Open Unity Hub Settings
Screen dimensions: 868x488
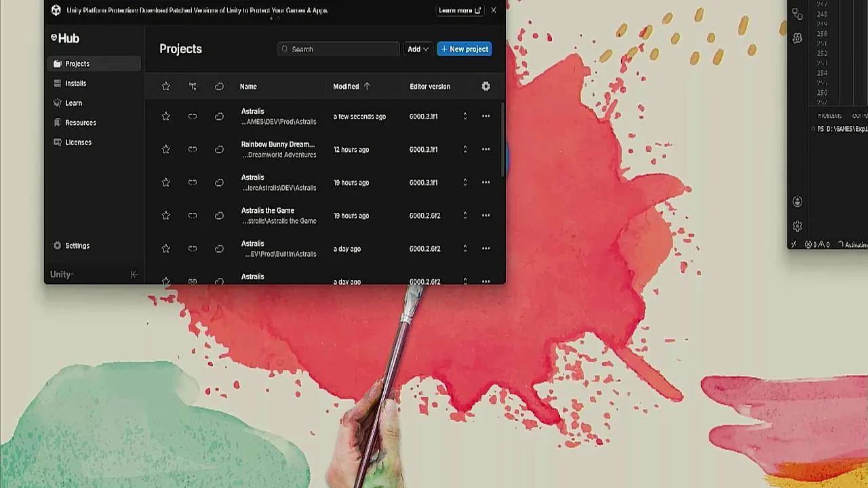pos(71,245)
